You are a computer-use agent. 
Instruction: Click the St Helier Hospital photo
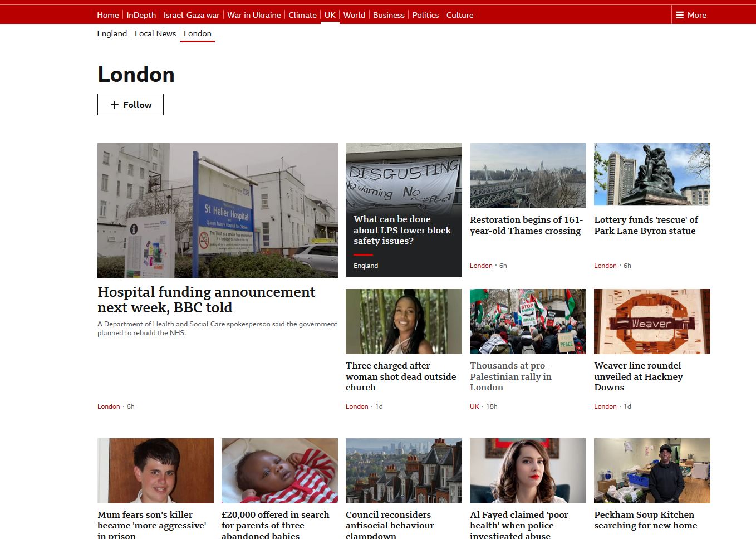click(x=217, y=210)
